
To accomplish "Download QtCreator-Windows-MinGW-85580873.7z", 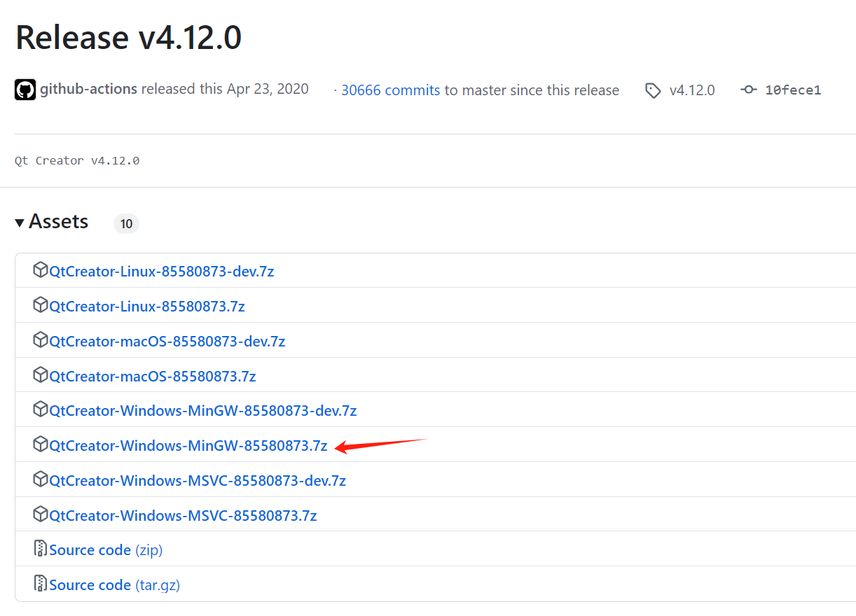I will [x=188, y=445].
